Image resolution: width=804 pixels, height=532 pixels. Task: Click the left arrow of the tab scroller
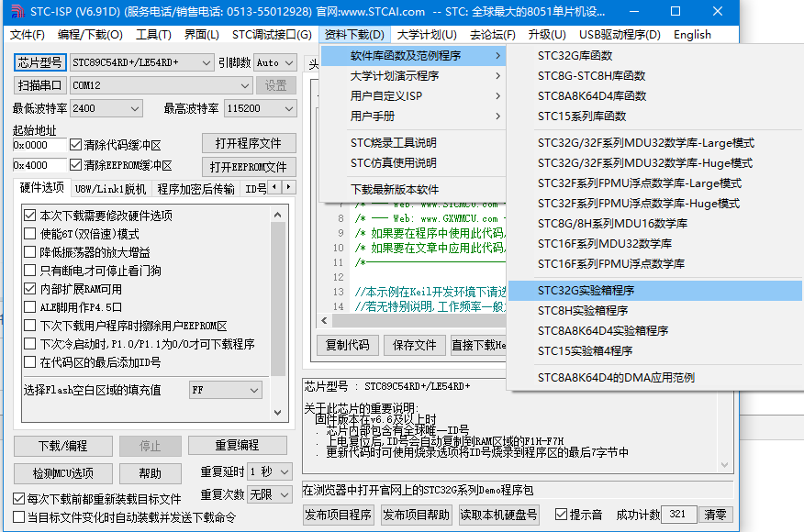click(274, 187)
